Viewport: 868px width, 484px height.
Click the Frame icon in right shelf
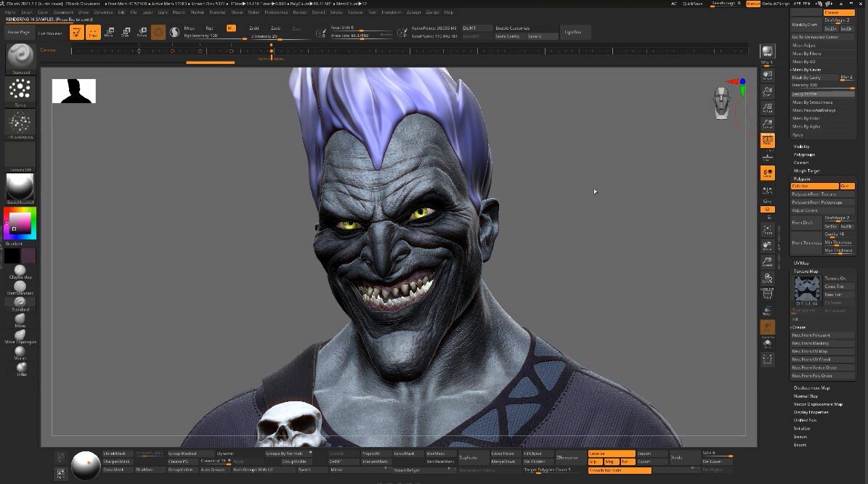point(767,229)
